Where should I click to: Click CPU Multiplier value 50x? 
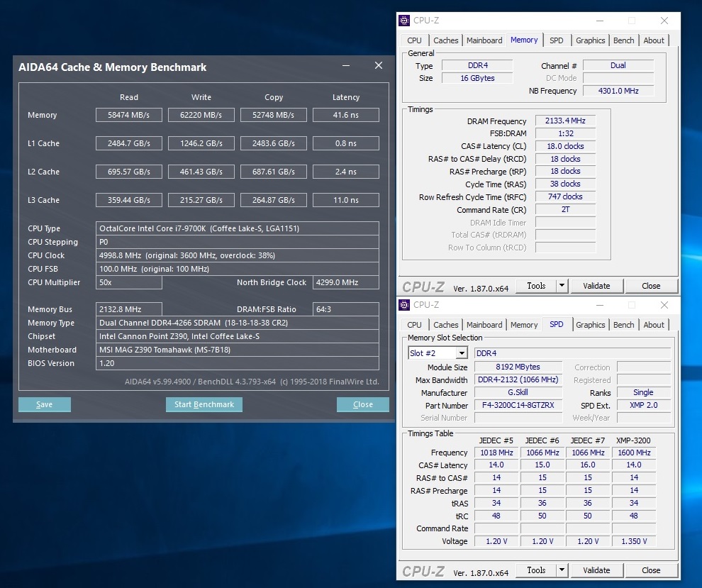[x=129, y=282]
